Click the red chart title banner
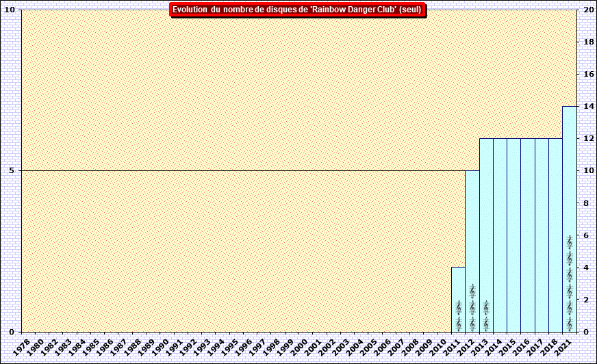The image size is (597, 364). [297, 10]
